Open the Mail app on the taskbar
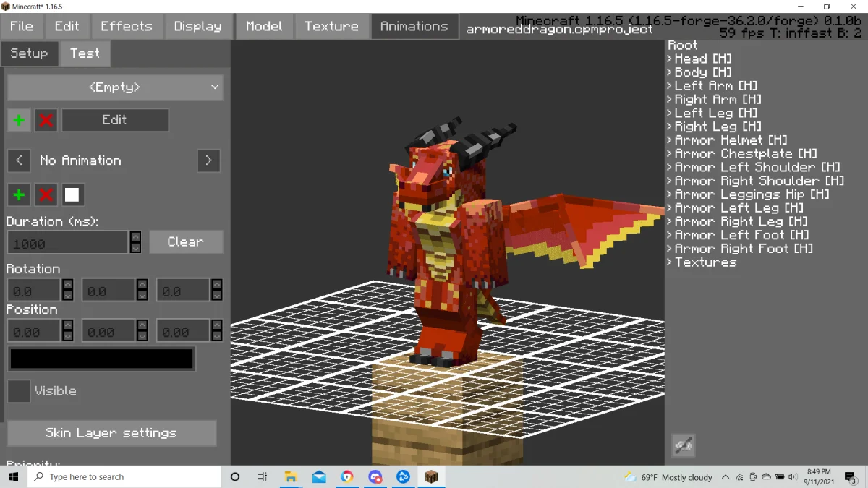This screenshot has width=868, height=488. click(x=319, y=477)
